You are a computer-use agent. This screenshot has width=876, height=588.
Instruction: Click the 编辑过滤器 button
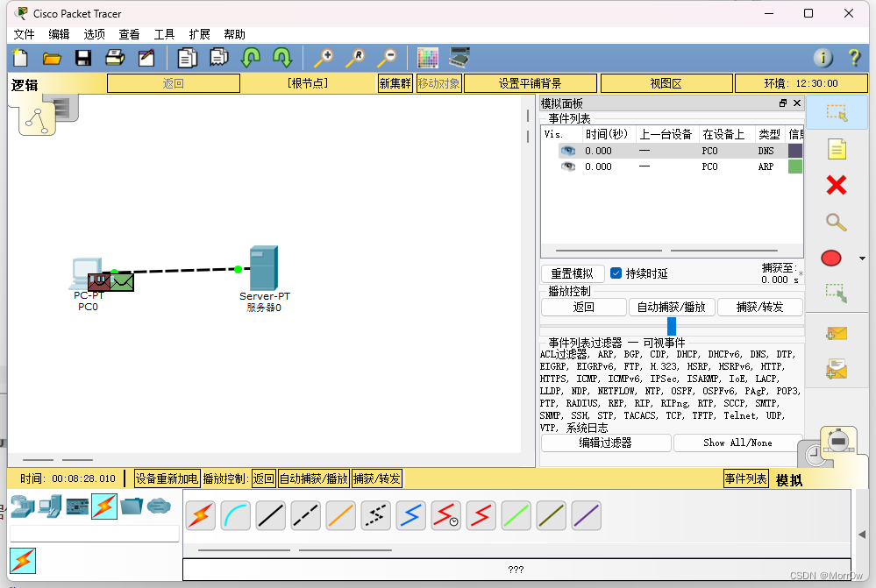click(606, 443)
